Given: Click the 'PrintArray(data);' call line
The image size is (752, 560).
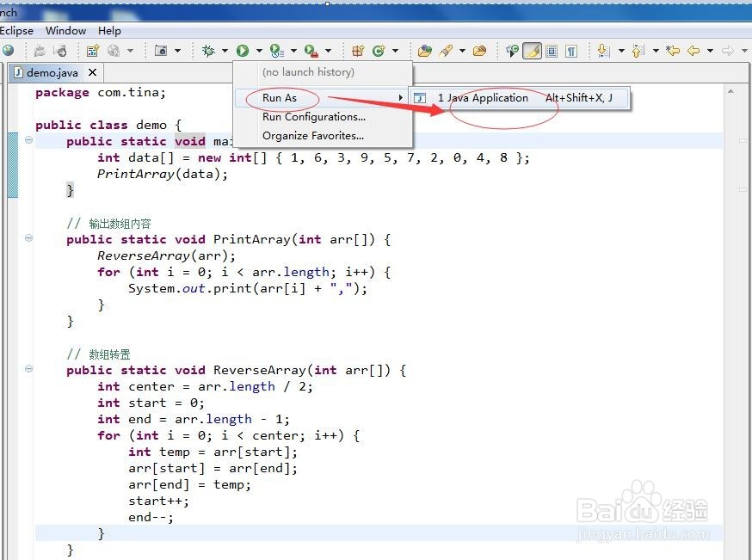Looking at the screenshot, I should point(163,174).
